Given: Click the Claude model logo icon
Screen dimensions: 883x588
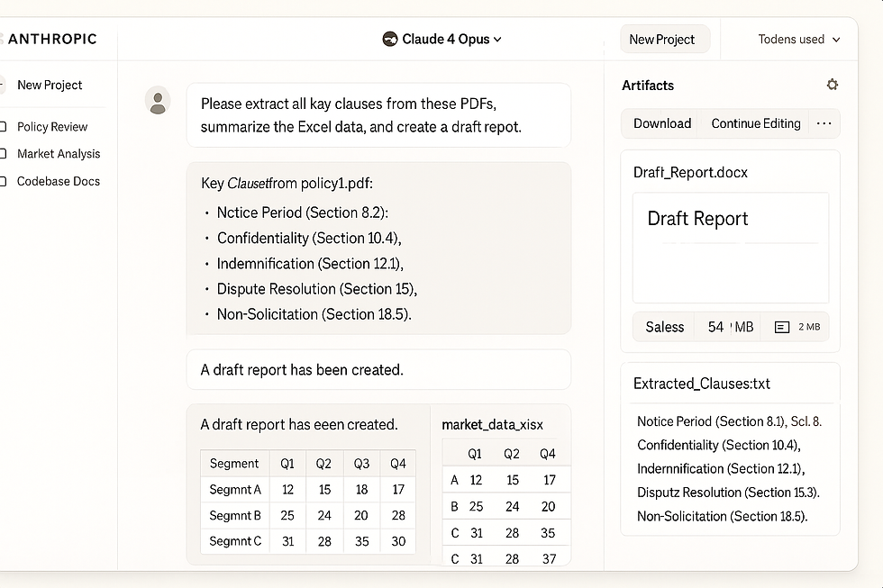Looking at the screenshot, I should click(x=389, y=39).
